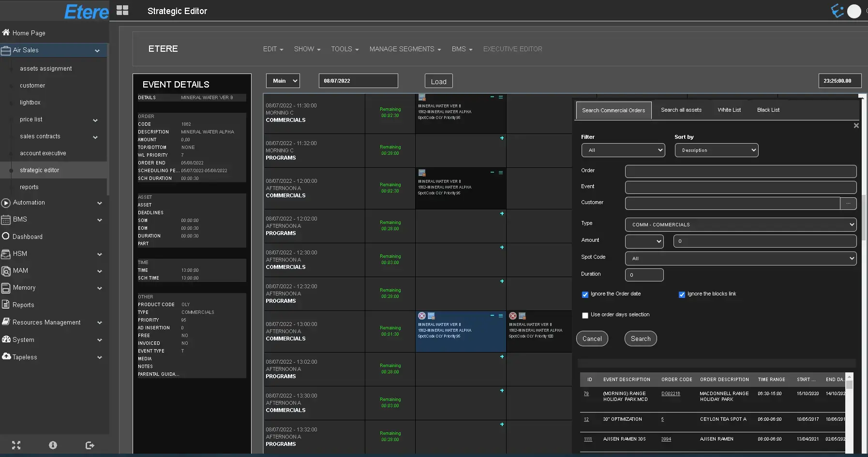The width and height of the screenshot is (868, 457).
Task: Click red X icon on highlighted 13:00:00 spot
Action: (x=422, y=316)
